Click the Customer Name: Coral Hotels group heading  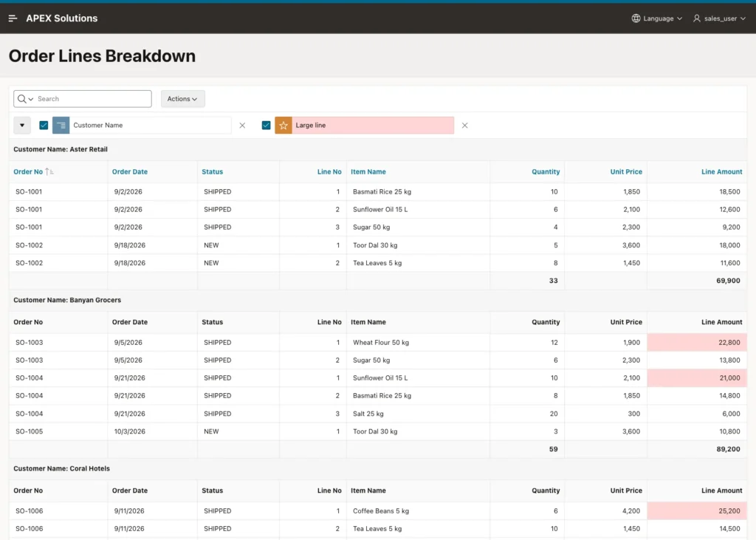coord(62,468)
